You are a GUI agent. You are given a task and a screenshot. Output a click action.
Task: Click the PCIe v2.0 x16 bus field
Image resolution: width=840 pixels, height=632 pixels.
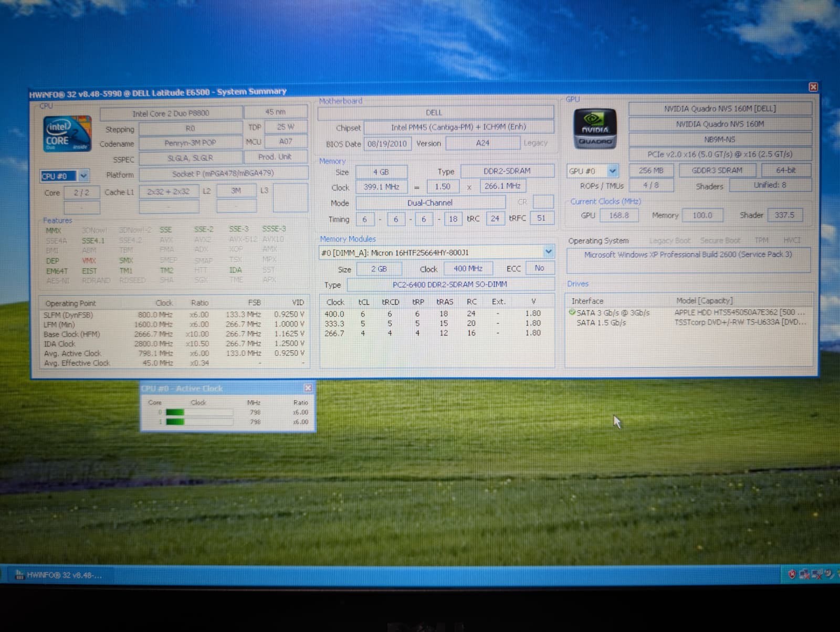click(x=720, y=154)
